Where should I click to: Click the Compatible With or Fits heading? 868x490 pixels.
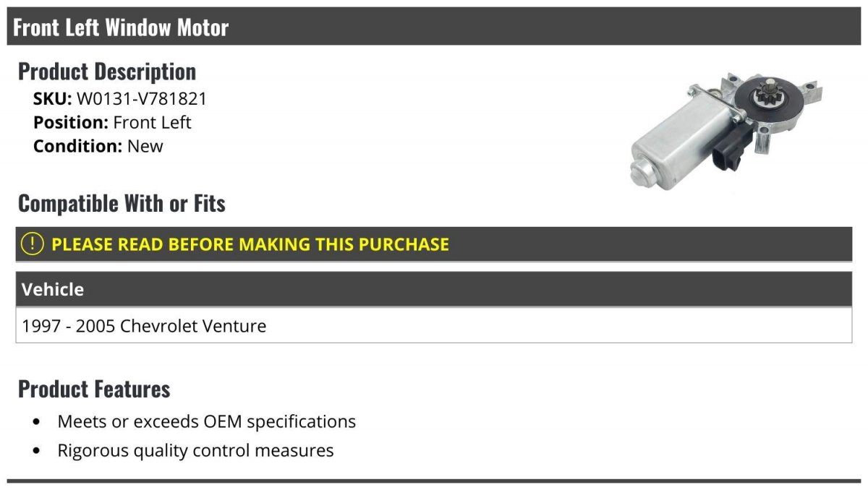click(122, 203)
